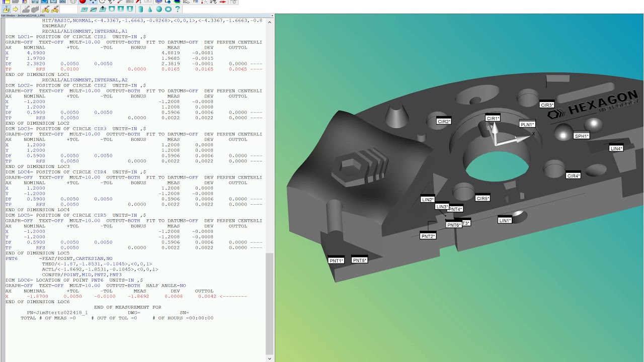This screenshot has width=644, height=362.
Task: Click the CIR4* feature label
Action: pos(573,176)
